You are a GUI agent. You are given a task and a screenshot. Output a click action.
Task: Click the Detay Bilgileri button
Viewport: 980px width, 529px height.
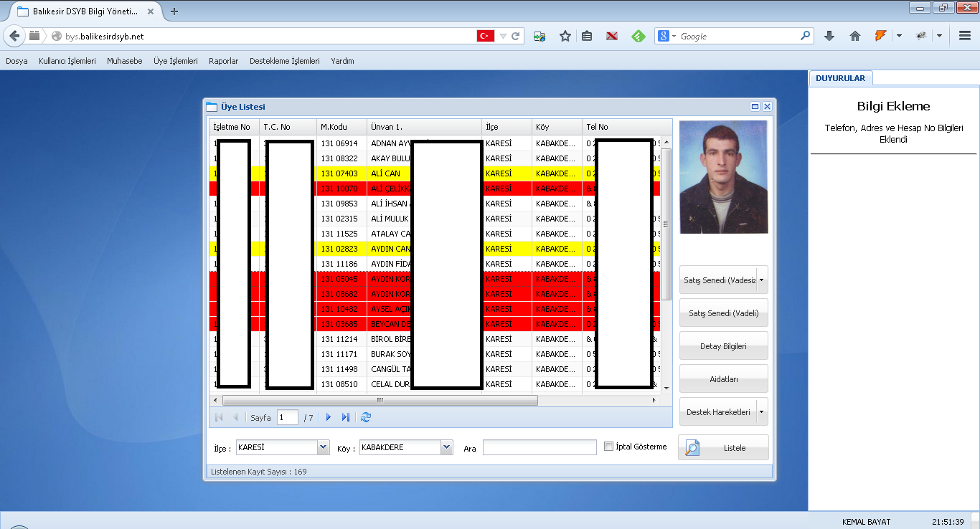pyautogui.click(x=723, y=346)
